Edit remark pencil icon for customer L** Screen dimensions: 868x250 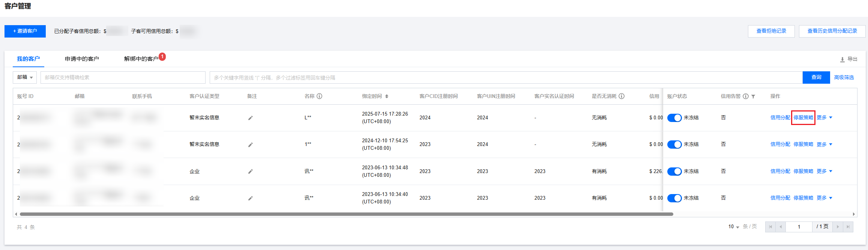(250, 118)
